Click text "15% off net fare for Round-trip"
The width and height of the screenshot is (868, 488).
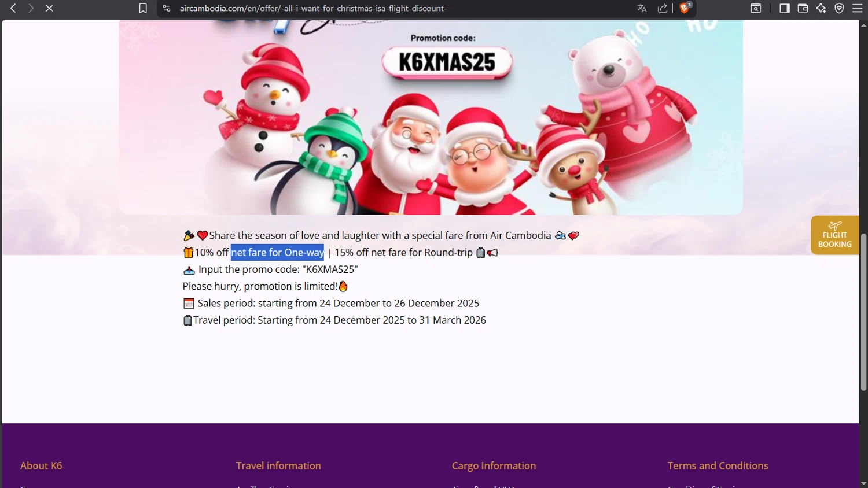click(x=403, y=252)
